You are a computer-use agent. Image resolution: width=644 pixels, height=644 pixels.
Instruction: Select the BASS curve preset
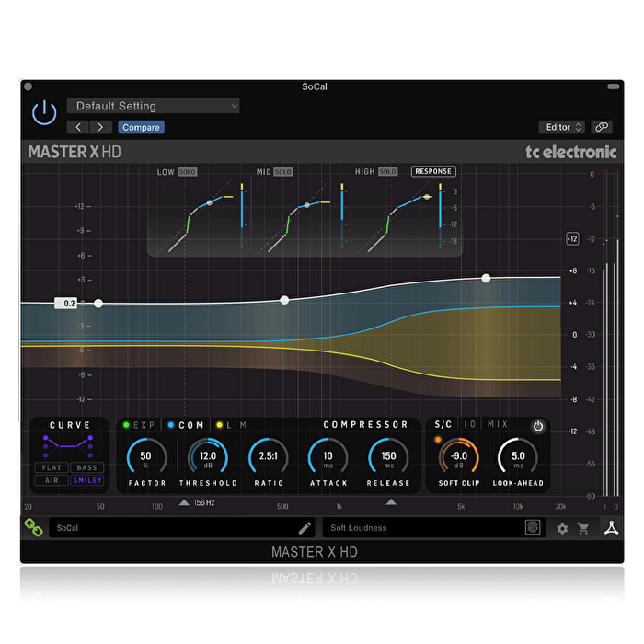87,467
